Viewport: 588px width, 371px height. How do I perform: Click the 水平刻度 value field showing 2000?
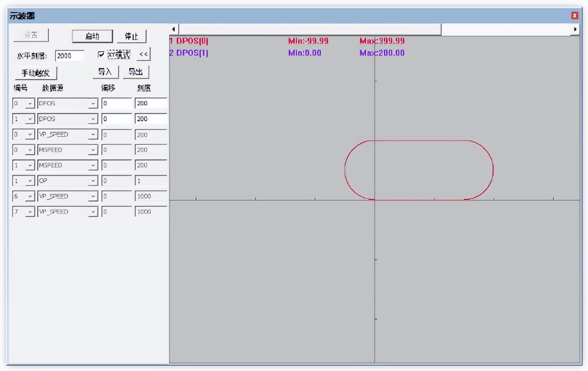70,55
